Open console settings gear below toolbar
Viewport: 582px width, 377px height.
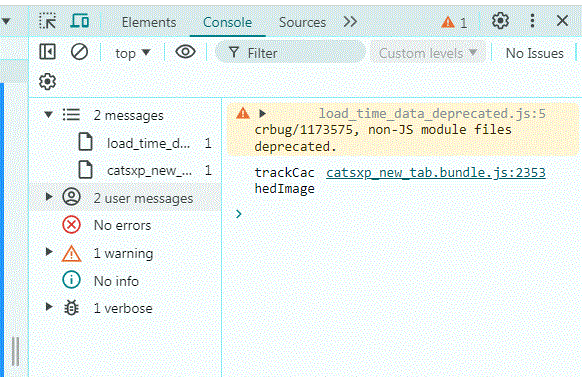(47, 81)
